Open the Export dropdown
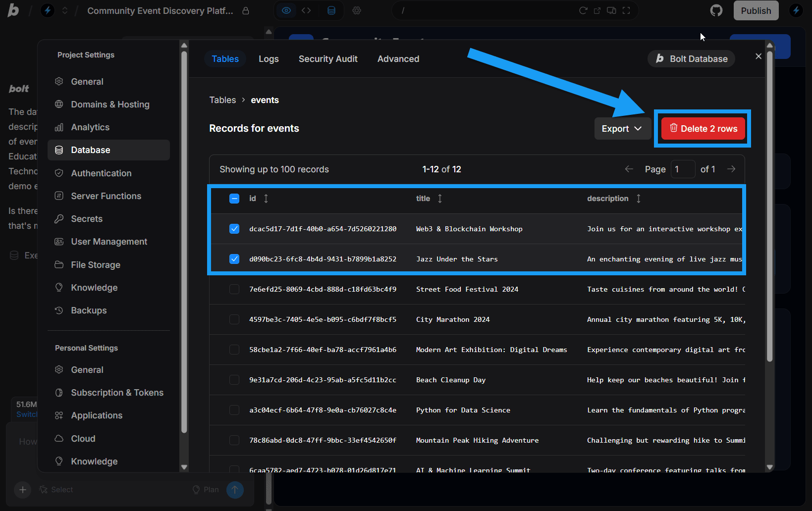The width and height of the screenshot is (812, 511). 622,128
